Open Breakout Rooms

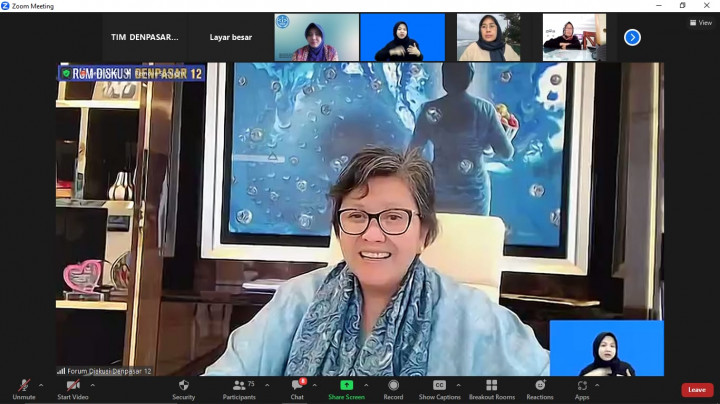491,388
